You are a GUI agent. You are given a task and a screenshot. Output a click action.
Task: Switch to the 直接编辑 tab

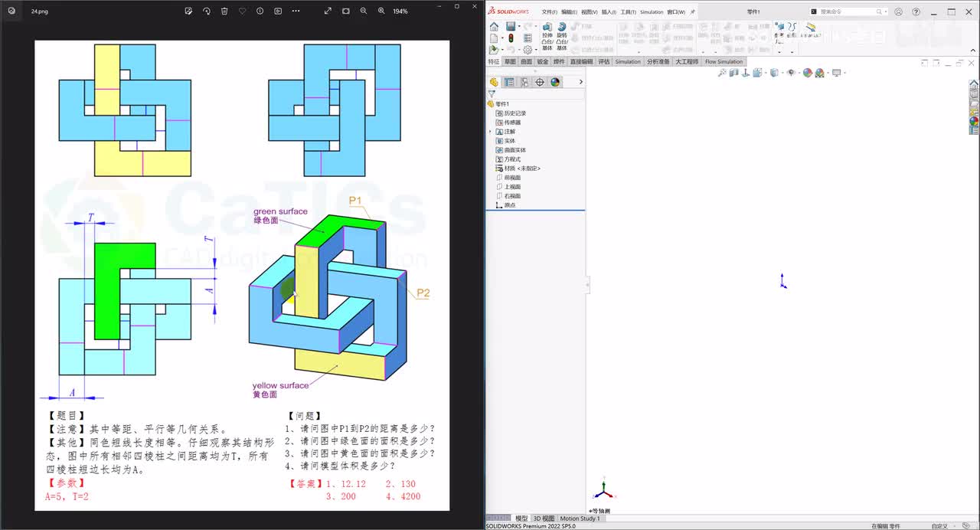click(x=581, y=61)
